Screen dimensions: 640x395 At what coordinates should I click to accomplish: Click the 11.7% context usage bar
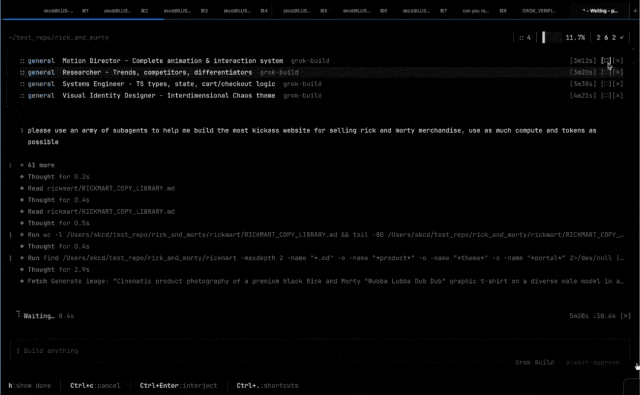563,38
